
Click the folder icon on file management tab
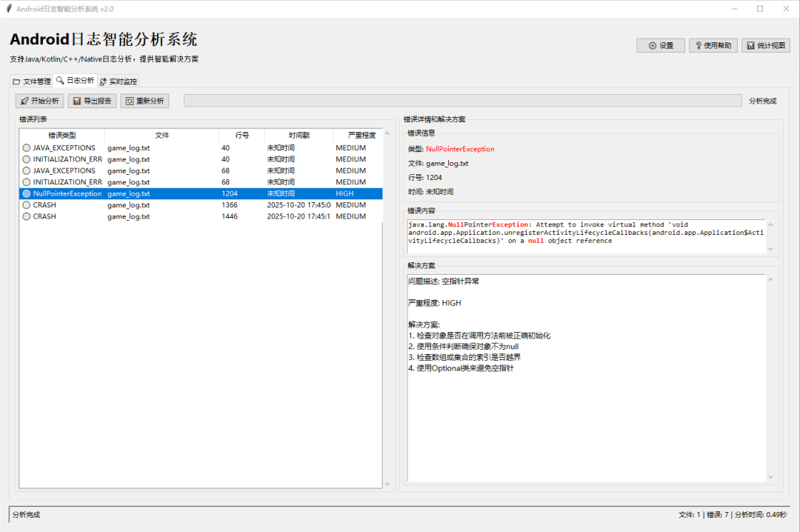(16, 82)
